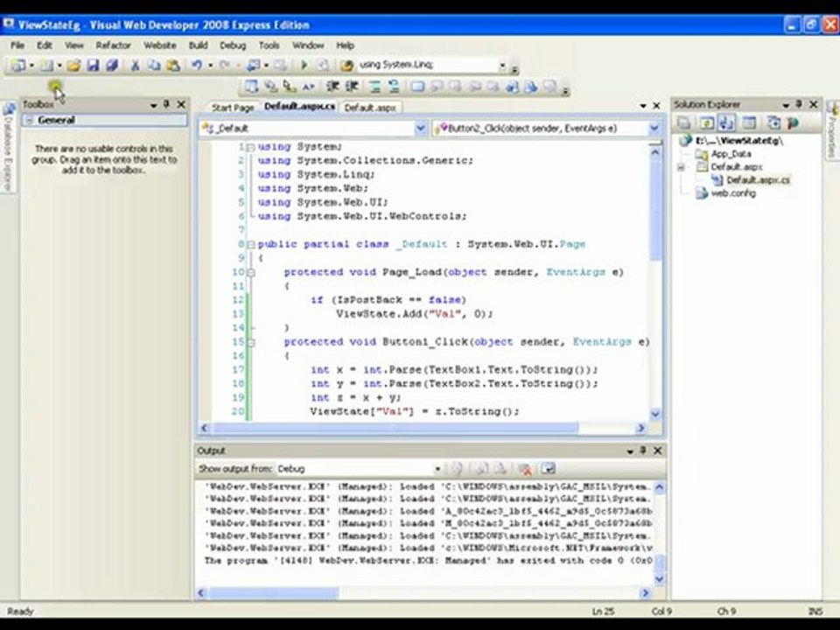Click the green Start Debugging icon
840x630 pixels.
[304, 66]
